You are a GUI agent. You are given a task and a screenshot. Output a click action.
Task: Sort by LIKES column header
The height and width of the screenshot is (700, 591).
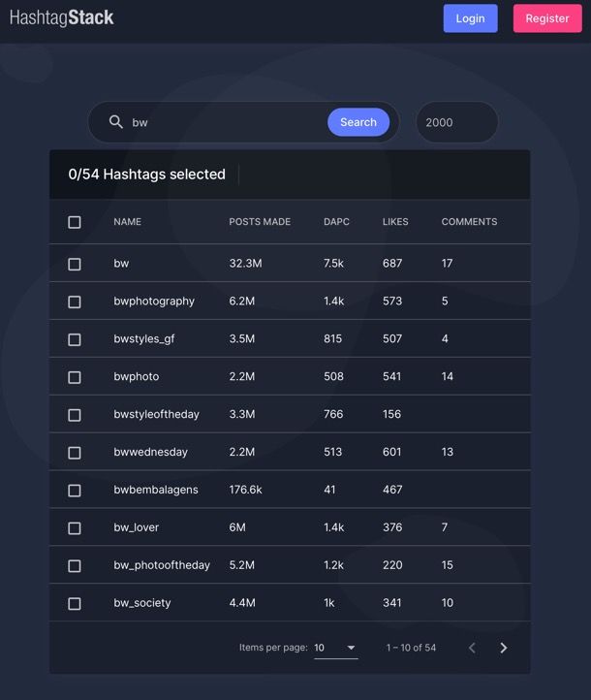pos(395,222)
